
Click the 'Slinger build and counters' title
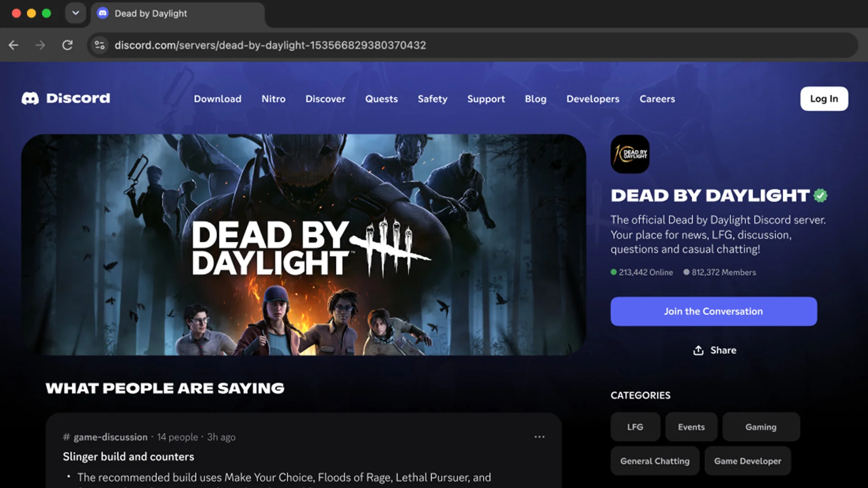(128, 456)
